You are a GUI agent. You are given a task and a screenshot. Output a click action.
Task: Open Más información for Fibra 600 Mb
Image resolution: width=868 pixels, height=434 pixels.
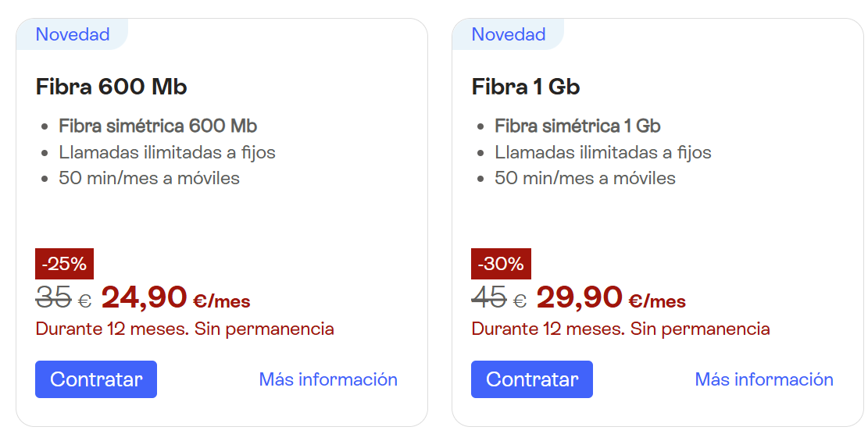point(328,379)
